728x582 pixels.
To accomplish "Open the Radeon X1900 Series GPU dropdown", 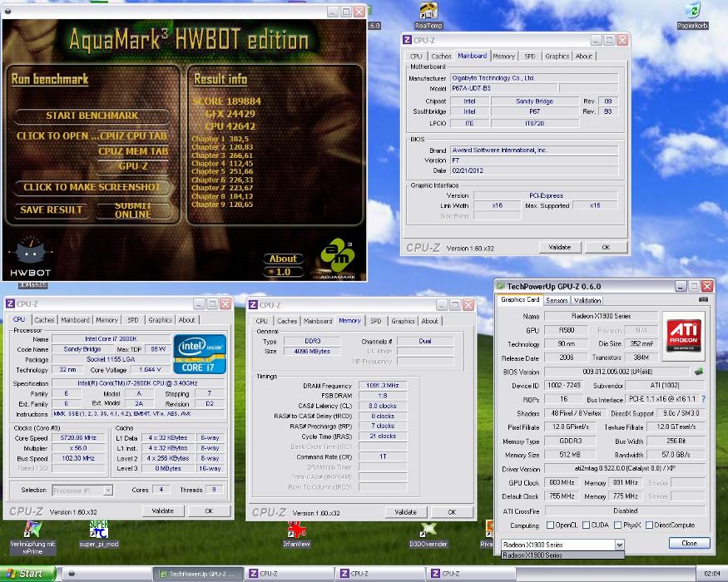I will [x=619, y=545].
